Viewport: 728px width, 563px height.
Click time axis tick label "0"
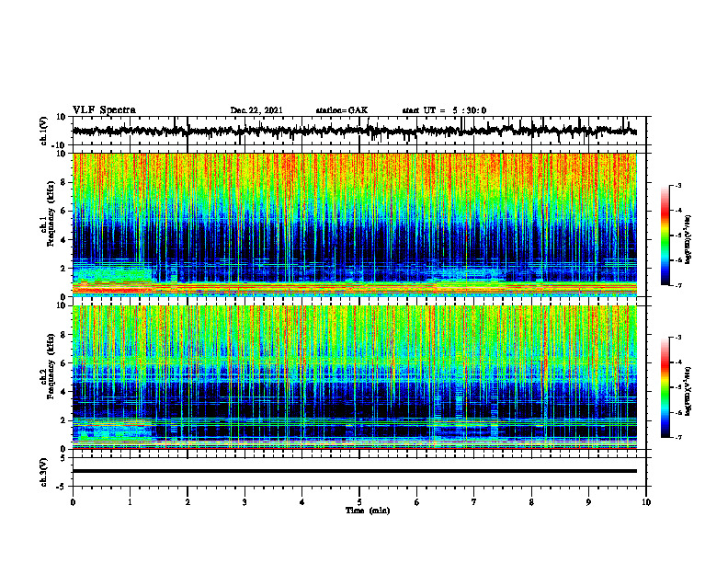[73, 502]
